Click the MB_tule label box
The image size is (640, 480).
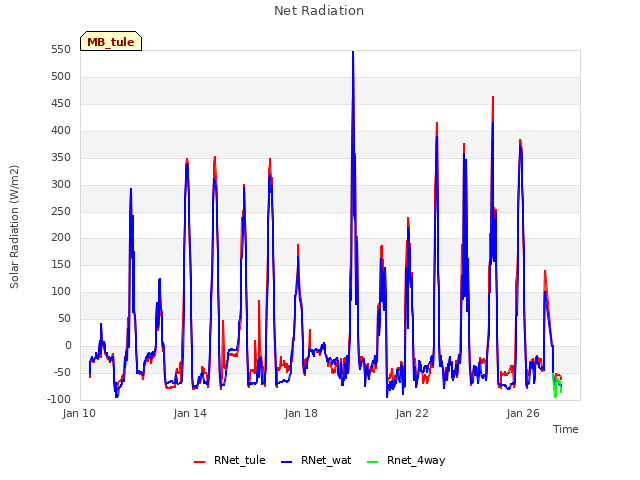[111, 41]
